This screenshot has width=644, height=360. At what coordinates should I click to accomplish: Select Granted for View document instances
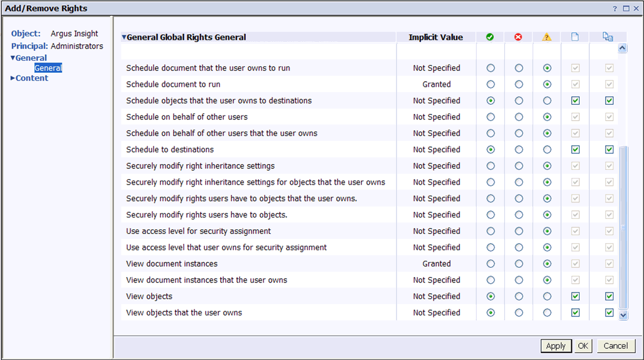[x=491, y=264]
